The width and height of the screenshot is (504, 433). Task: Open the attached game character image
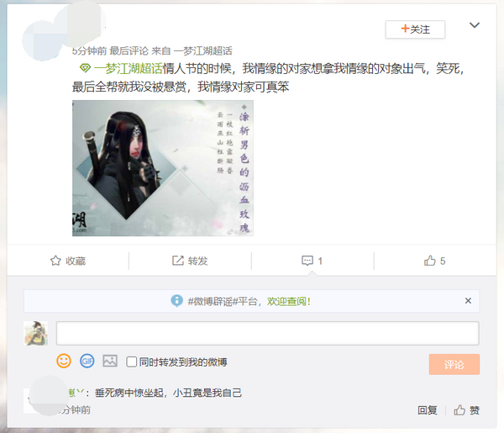pyautogui.click(x=163, y=168)
